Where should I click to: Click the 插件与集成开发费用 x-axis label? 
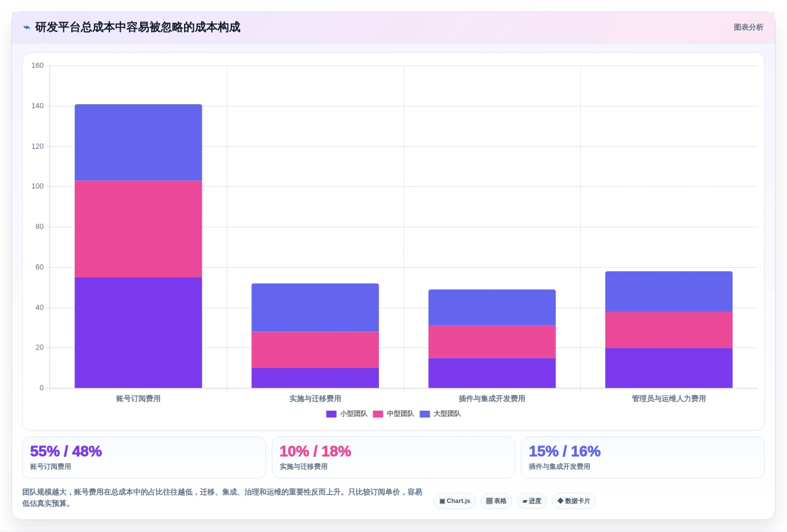tap(492, 399)
